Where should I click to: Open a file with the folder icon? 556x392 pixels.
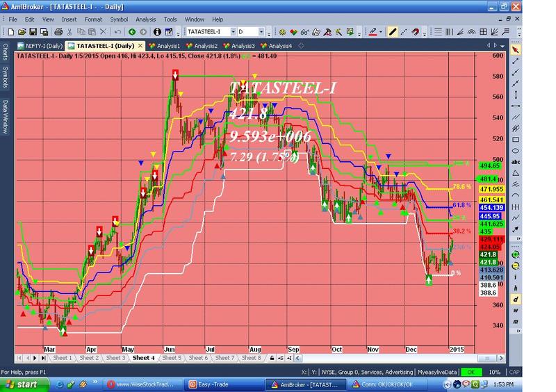pos(22,32)
